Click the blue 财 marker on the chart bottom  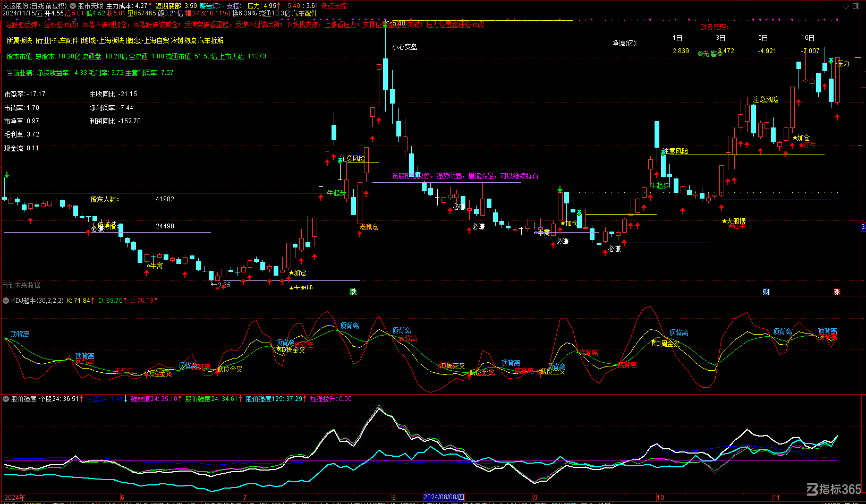pos(766,292)
